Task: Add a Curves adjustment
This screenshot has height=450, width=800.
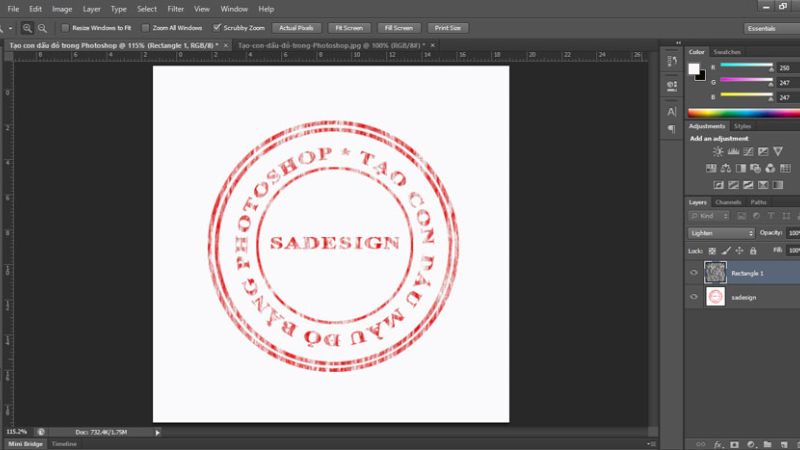Action: [x=748, y=152]
